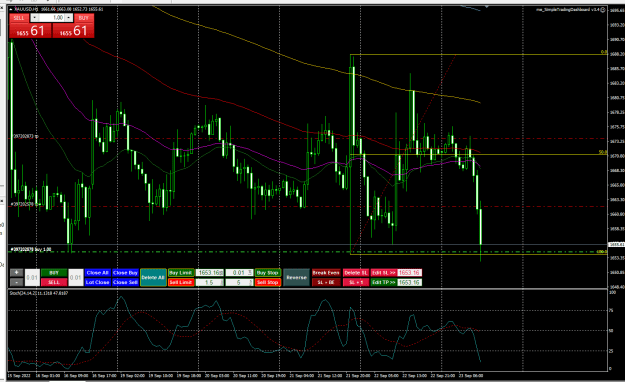The height and width of the screenshot is (382, 625).
Task: Click 0.01 field left of Close All
Action: tap(76, 278)
